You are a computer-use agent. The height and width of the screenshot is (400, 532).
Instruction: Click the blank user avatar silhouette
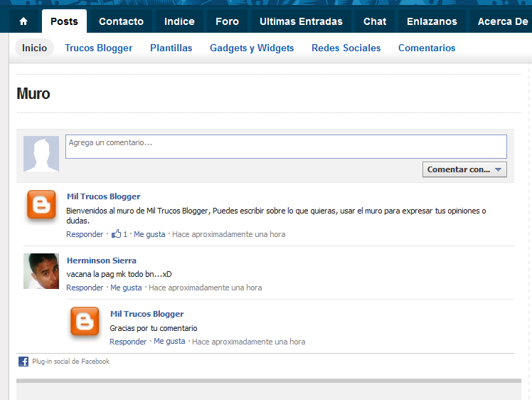point(41,154)
